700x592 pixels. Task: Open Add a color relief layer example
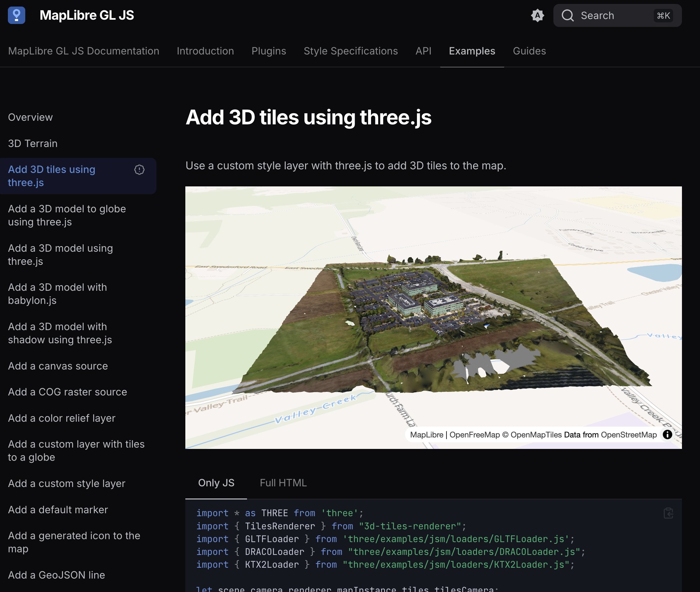[61, 418]
